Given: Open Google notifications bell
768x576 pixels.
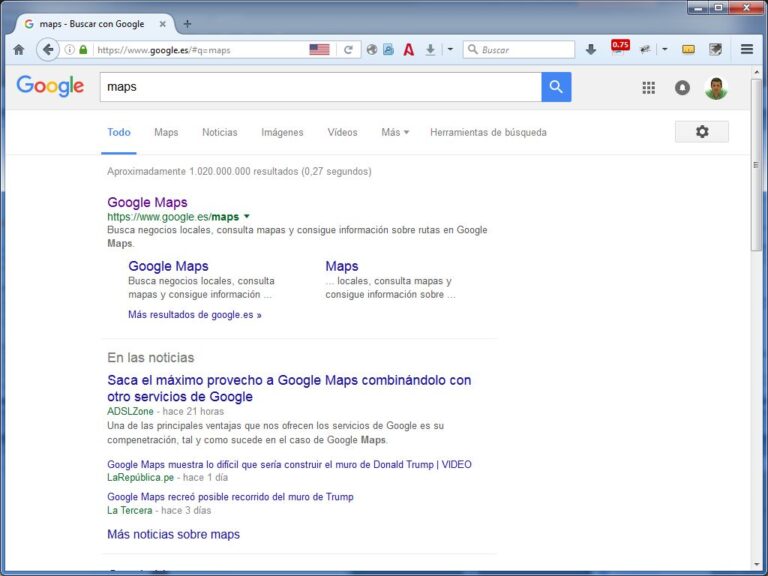Looking at the screenshot, I should pos(682,88).
